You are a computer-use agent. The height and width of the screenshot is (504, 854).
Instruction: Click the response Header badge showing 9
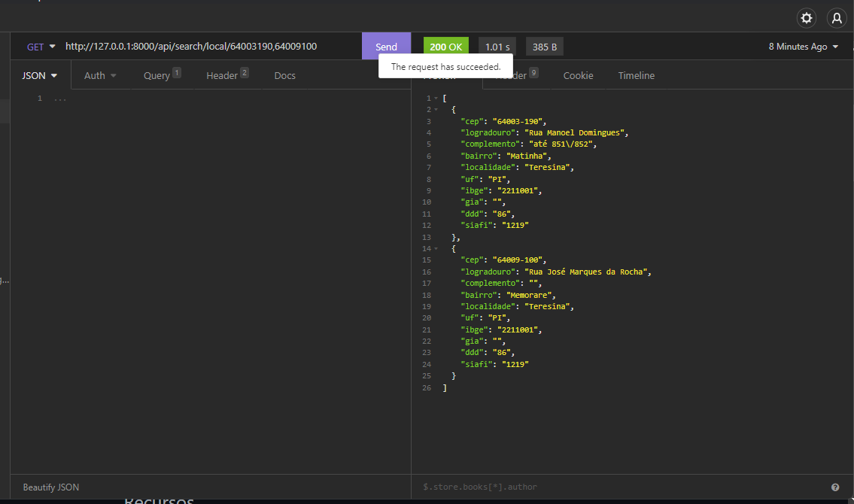[534, 71]
